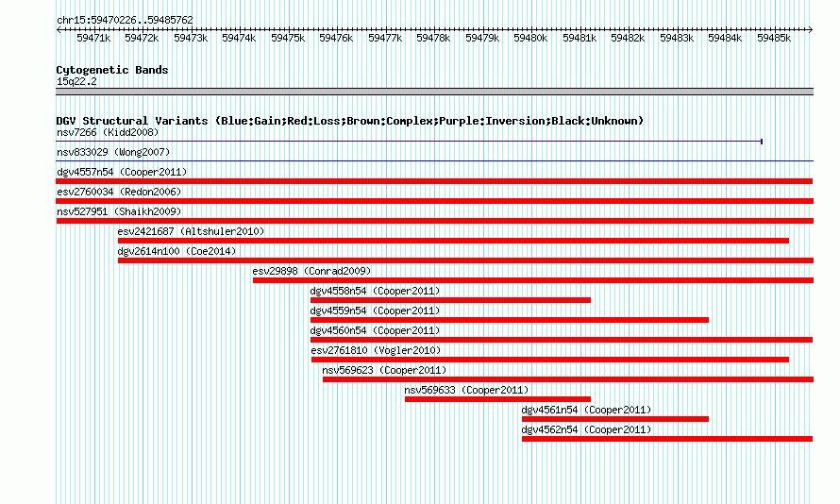Click the 59481k ruler tick label

tap(580, 38)
